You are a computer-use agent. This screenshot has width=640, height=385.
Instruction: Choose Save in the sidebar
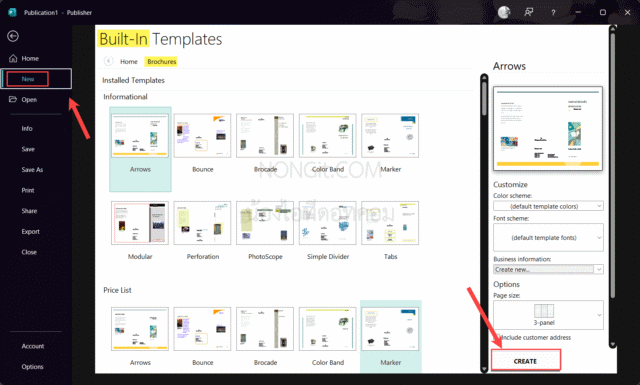[x=28, y=149]
